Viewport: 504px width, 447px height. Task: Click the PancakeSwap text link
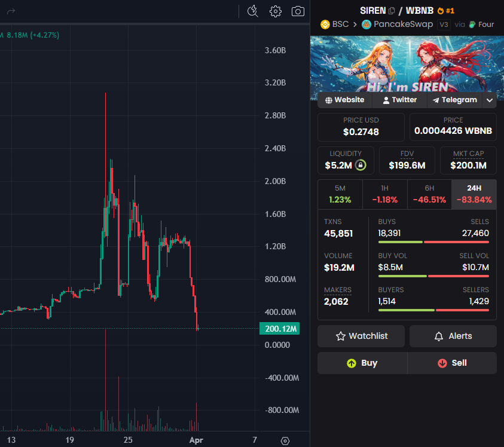(x=403, y=25)
